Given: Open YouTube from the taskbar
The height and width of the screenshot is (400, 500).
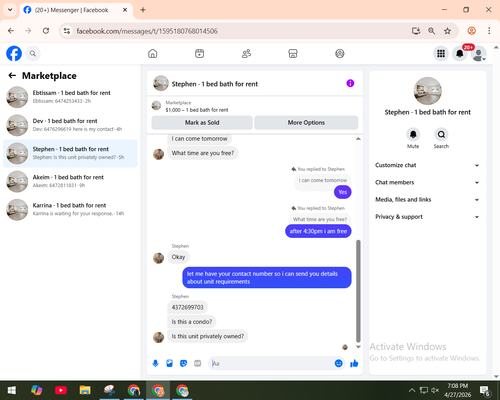Looking at the screenshot, I should [61, 390].
